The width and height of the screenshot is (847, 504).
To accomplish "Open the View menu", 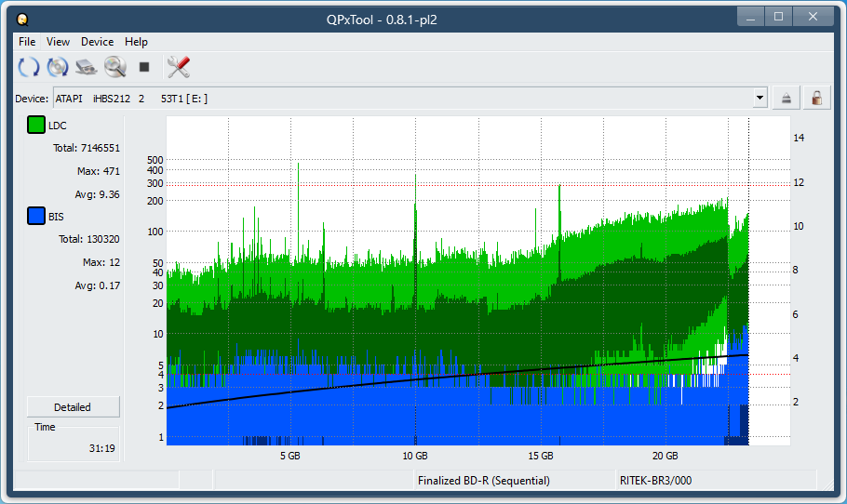I will click(x=58, y=42).
